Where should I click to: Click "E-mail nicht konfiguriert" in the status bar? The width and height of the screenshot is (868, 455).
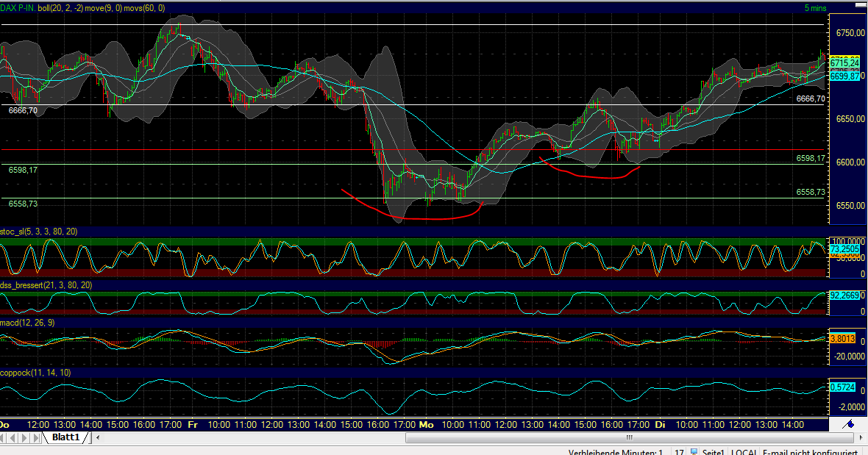click(811, 451)
